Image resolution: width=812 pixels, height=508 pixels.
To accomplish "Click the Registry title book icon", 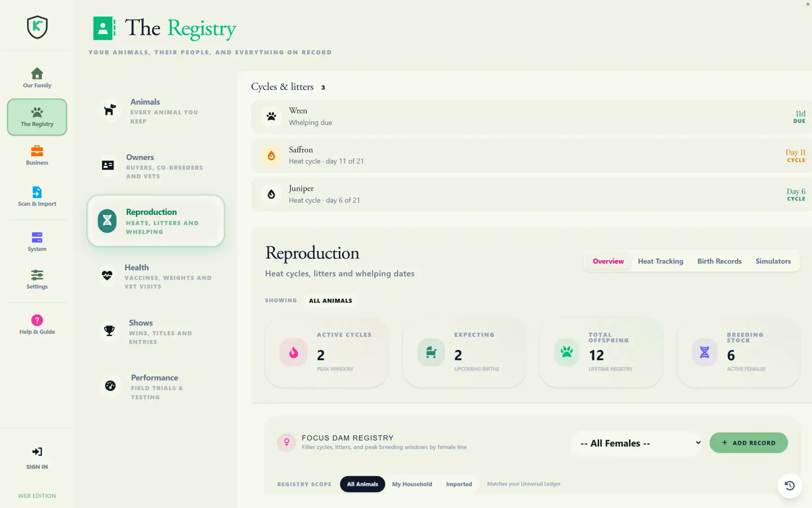I will click(104, 28).
